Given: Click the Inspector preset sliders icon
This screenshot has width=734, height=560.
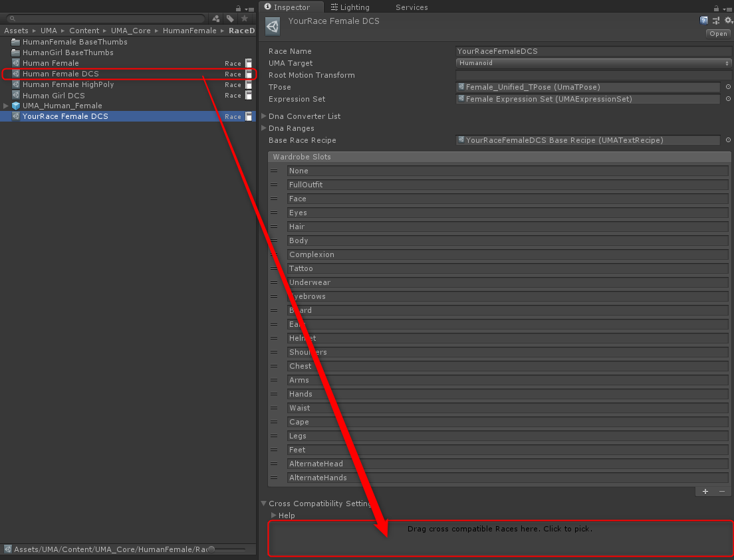Looking at the screenshot, I should pyautogui.click(x=716, y=21).
